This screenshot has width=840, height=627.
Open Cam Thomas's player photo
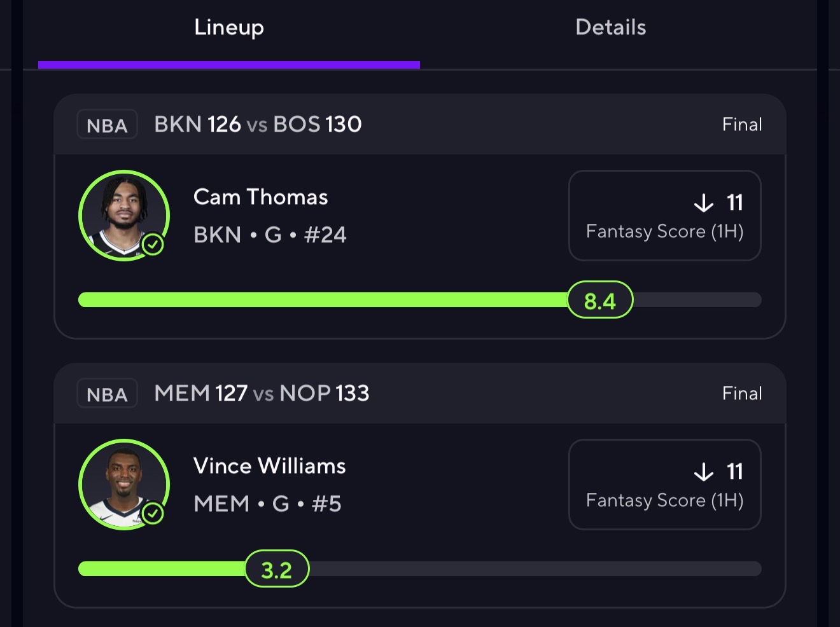pos(121,213)
